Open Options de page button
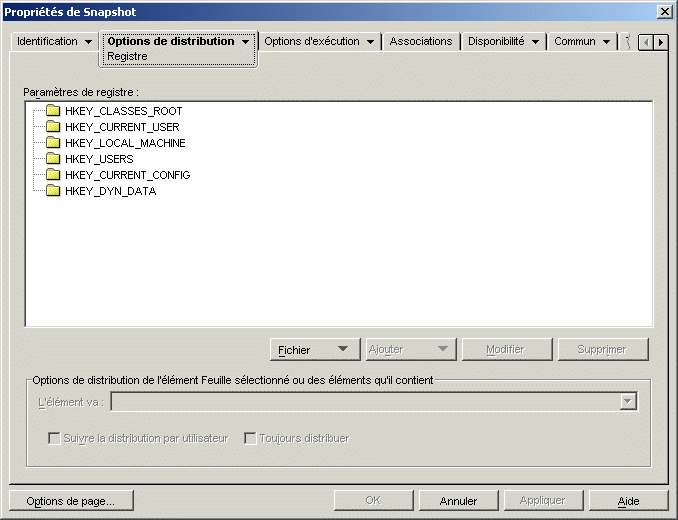Viewport: 678px width, 520px height. pos(71,501)
